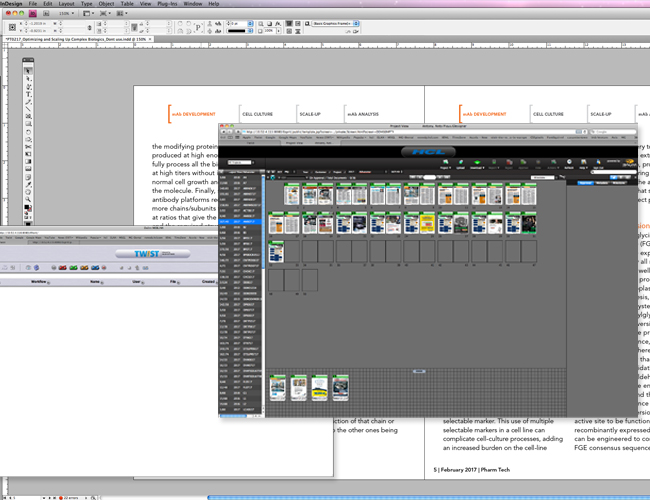The image size is (650, 500).
Task: Close the PT0217 document tab
Action: click(150, 39)
